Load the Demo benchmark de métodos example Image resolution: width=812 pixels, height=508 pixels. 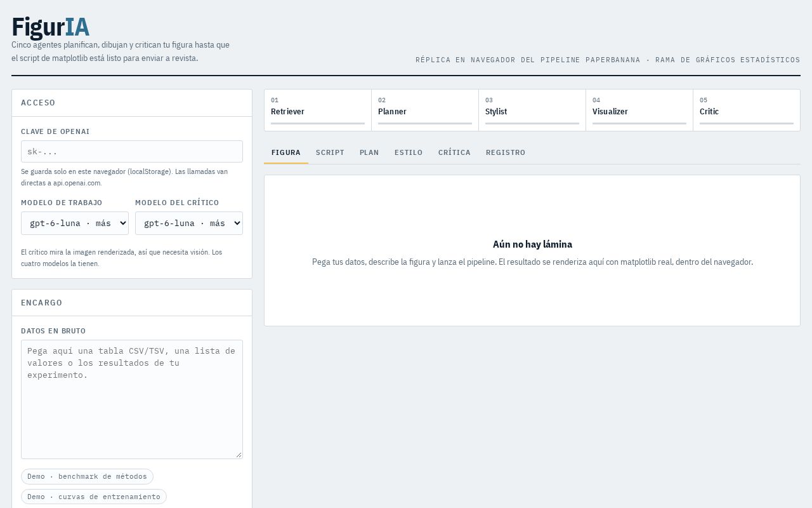[x=87, y=476]
